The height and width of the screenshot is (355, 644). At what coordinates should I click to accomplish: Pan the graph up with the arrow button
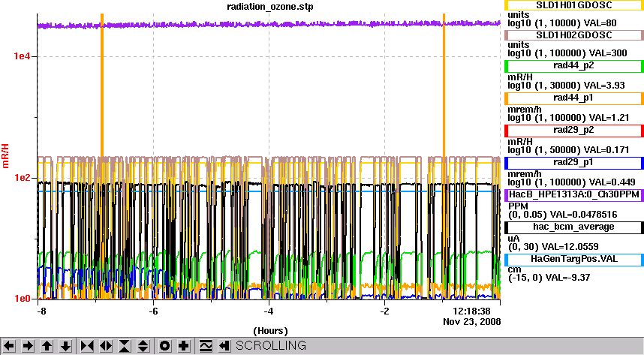click(47, 346)
